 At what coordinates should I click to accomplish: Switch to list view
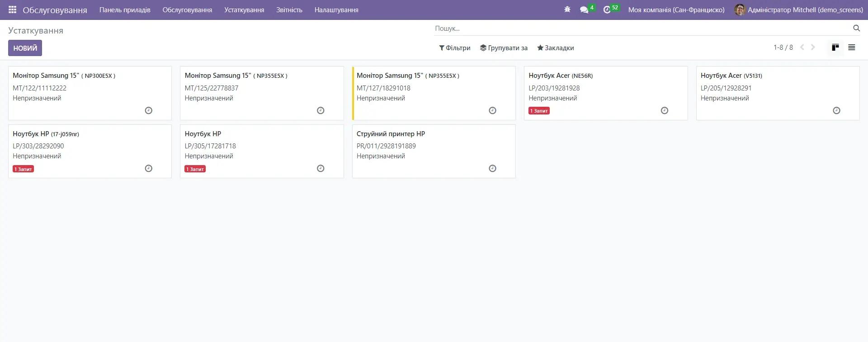[x=851, y=47]
